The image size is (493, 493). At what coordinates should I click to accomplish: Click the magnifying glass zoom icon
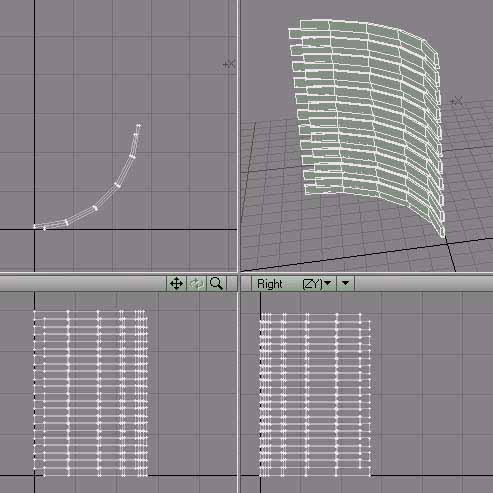(216, 284)
